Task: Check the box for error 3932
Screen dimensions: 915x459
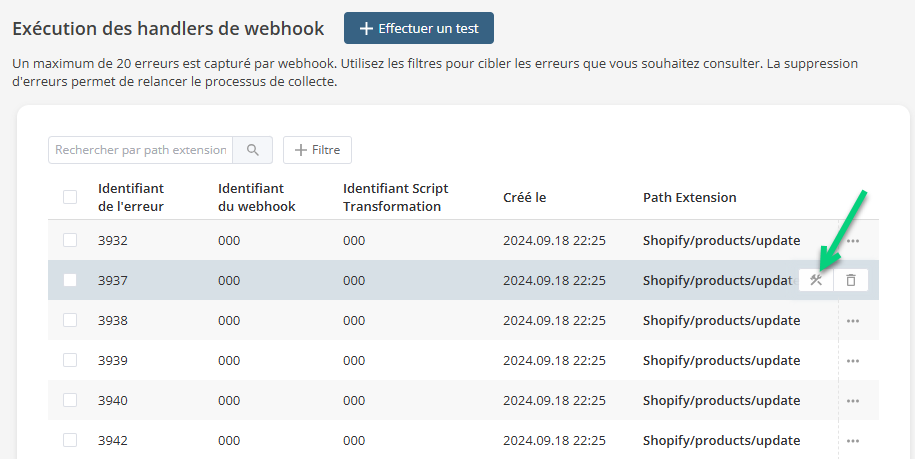Action: [x=70, y=240]
